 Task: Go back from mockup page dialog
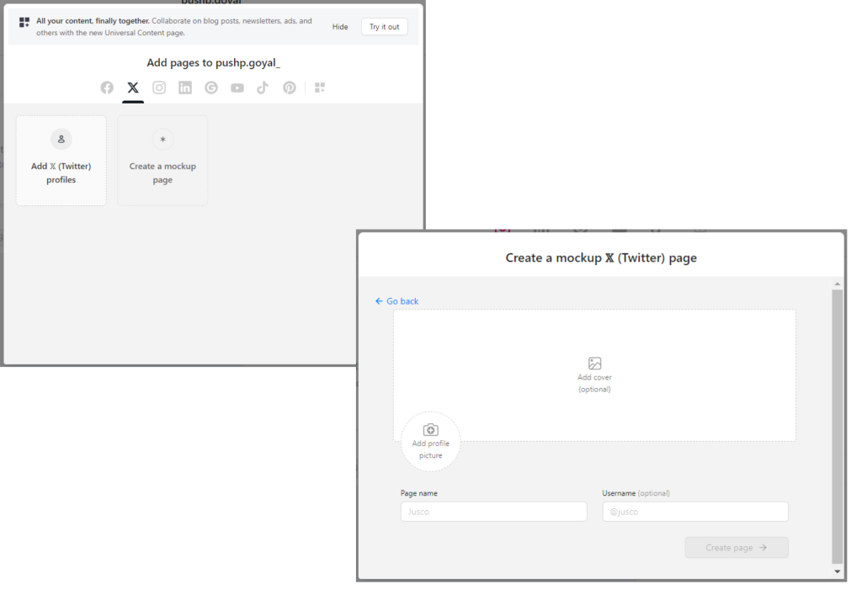[x=397, y=301]
